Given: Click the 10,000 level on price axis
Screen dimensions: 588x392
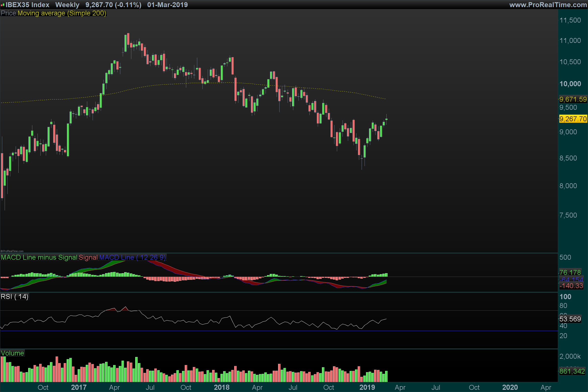Looking at the screenshot, I should [x=570, y=84].
